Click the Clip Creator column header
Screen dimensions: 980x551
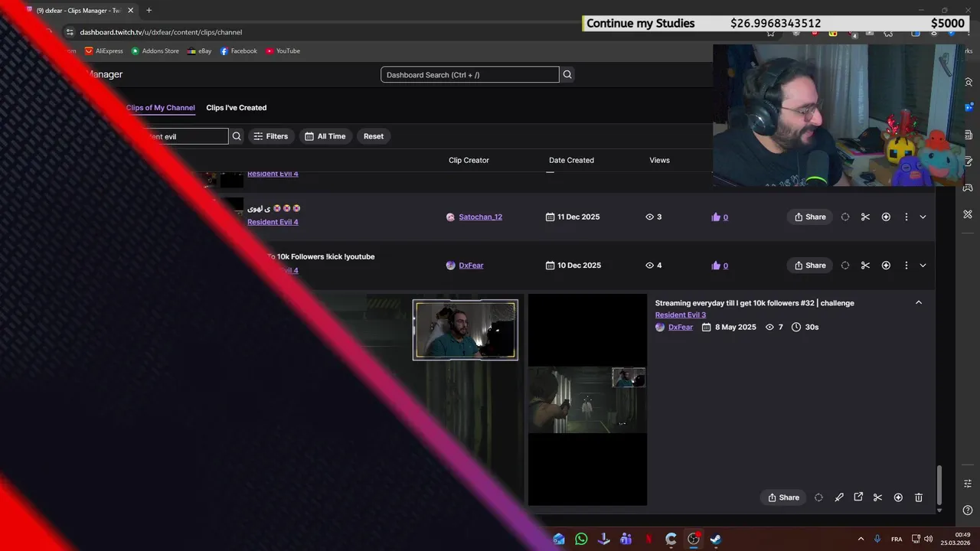click(469, 161)
